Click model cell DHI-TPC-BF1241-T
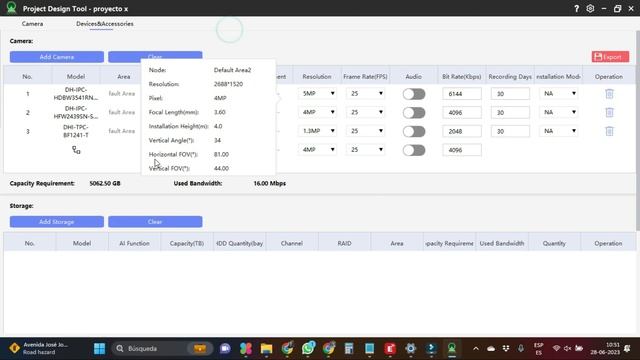This screenshot has height=360, width=640. pos(76,131)
